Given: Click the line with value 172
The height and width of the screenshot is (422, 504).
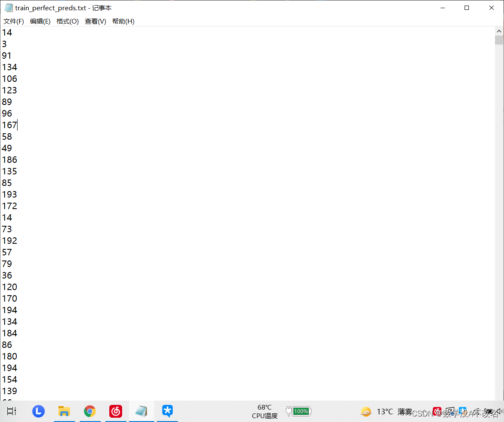Looking at the screenshot, I should click(9, 206).
